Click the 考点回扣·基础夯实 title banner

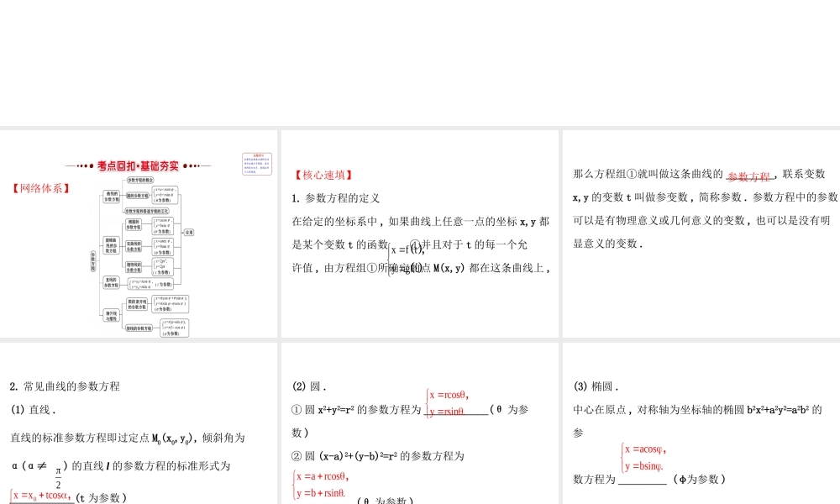[x=139, y=165]
